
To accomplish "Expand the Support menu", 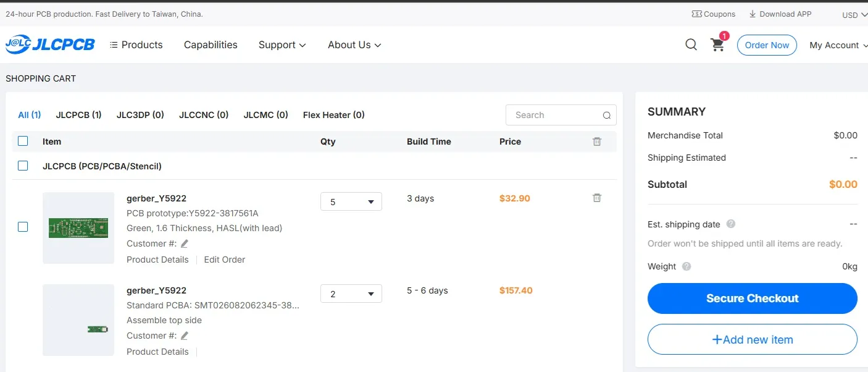I will pos(282,44).
